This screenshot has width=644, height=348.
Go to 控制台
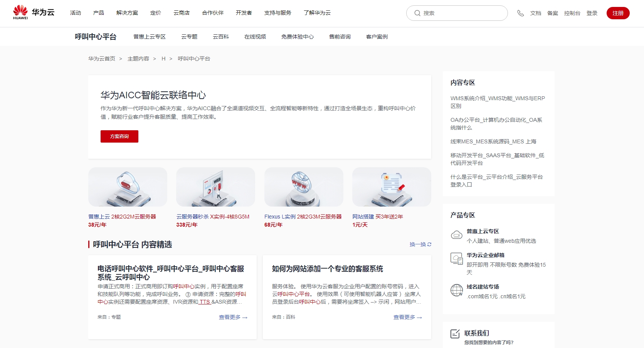(572, 13)
